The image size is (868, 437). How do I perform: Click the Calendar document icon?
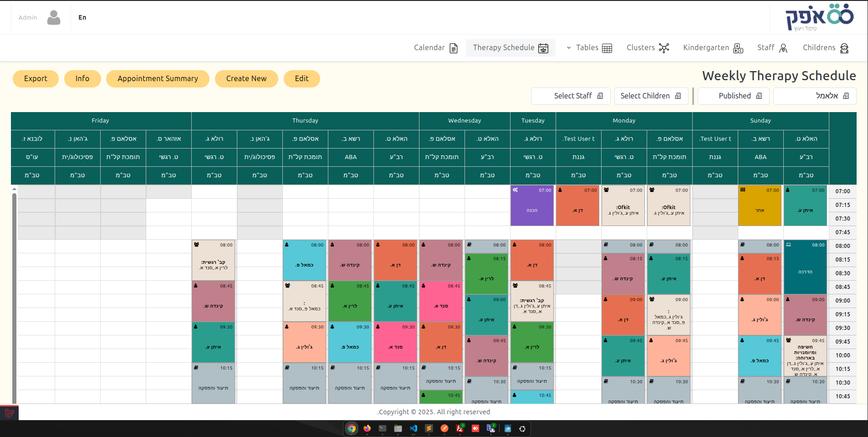454,48
